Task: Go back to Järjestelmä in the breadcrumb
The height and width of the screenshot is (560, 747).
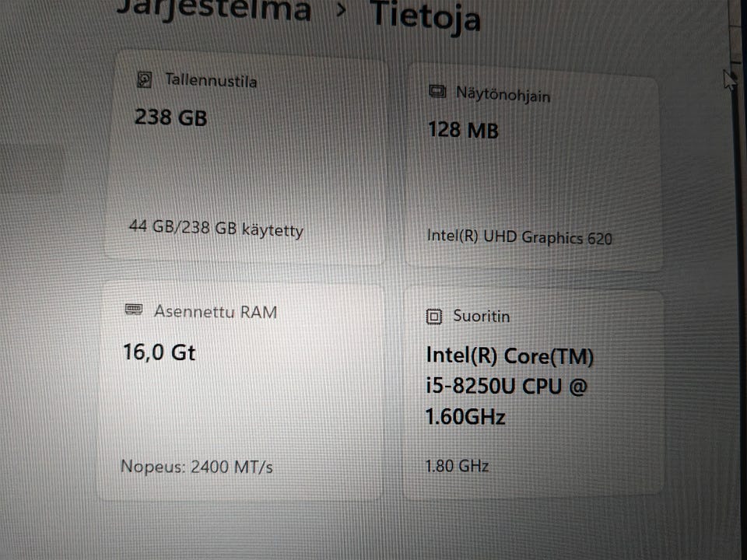Action: point(213,9)
